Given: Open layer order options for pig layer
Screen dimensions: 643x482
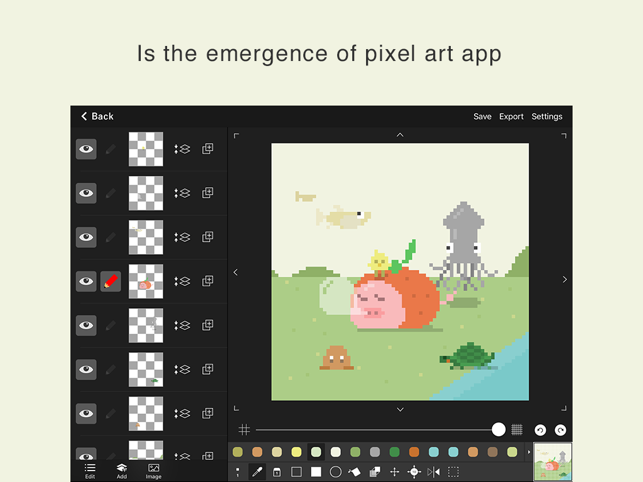Looking at the screenshot, I should click(182, 281).
